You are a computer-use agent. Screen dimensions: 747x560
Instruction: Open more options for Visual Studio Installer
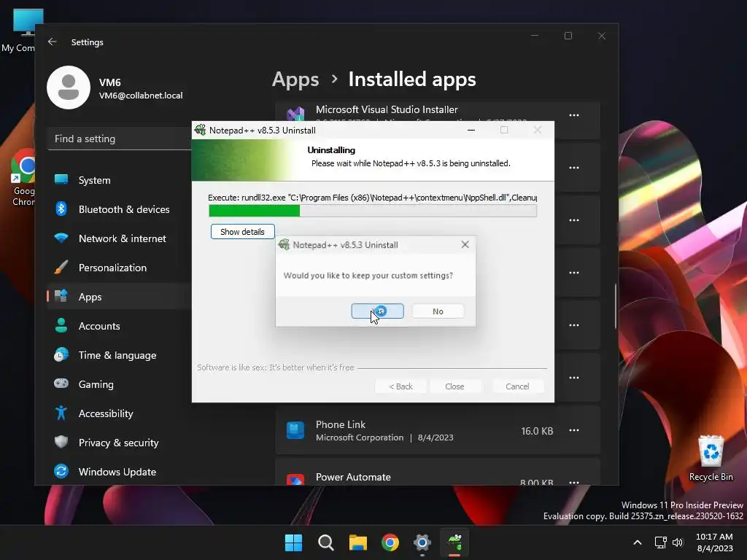click(x=574, y=115)
